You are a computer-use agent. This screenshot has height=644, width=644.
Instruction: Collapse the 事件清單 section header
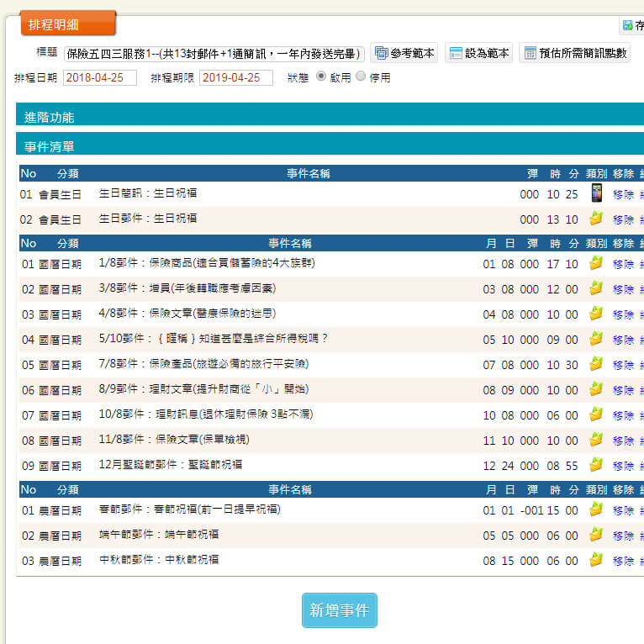point(330,144)
